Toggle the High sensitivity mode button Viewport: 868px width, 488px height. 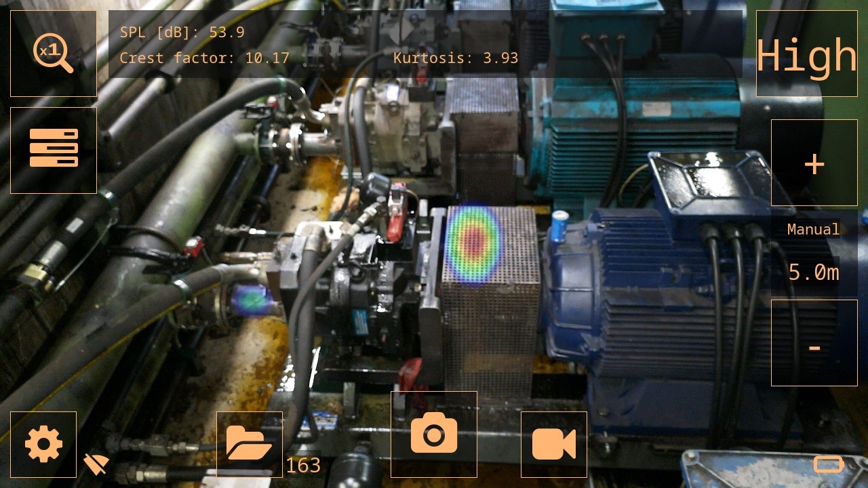pyautogui.click(x=807, y=54)
